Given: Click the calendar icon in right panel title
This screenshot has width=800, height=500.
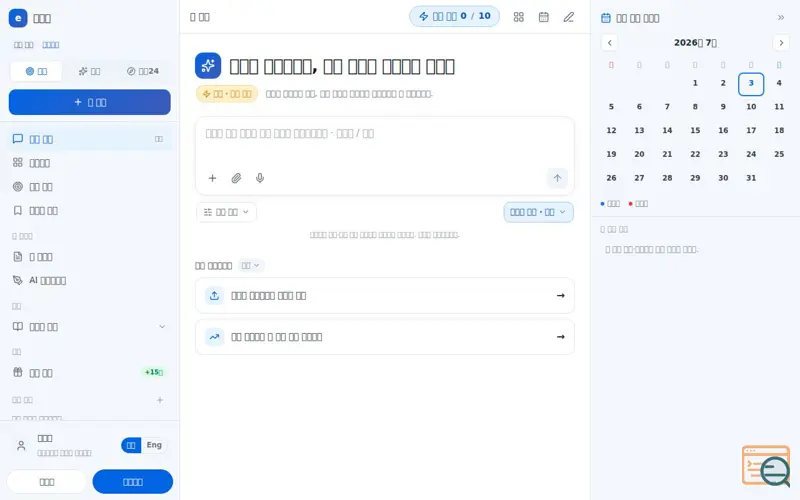Looking at the screenshot, I should (x=606, y=18).
